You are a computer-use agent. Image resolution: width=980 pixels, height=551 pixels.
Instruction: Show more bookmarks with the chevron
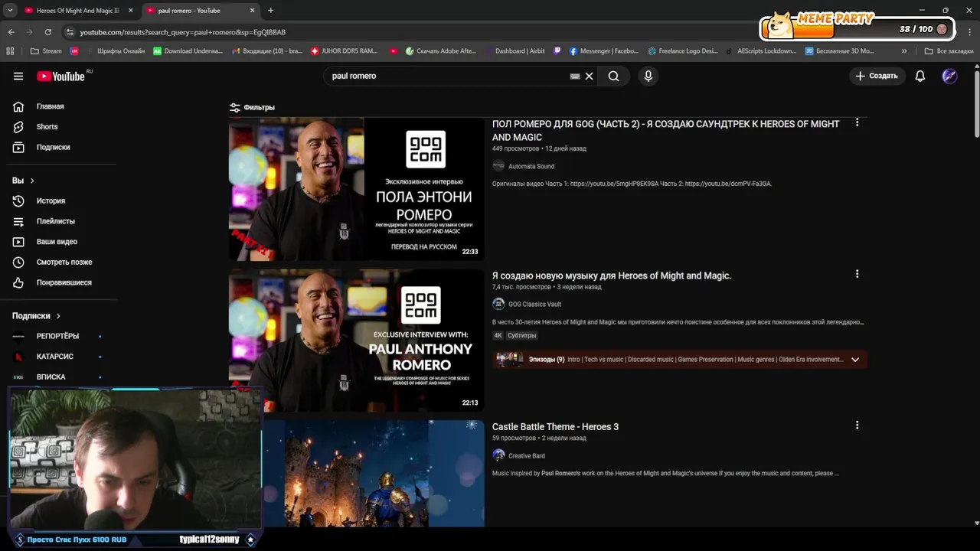pyautogui.click(x=904, y=51)
